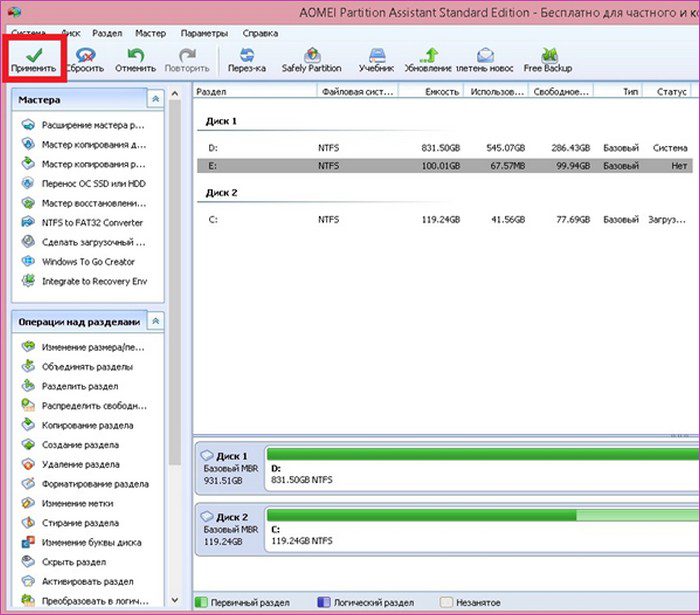Image resolution: width=700 pixels, height=615 pixels.
Task: Choose Изменение размера/перемещение operation
Action: [83, 347]
